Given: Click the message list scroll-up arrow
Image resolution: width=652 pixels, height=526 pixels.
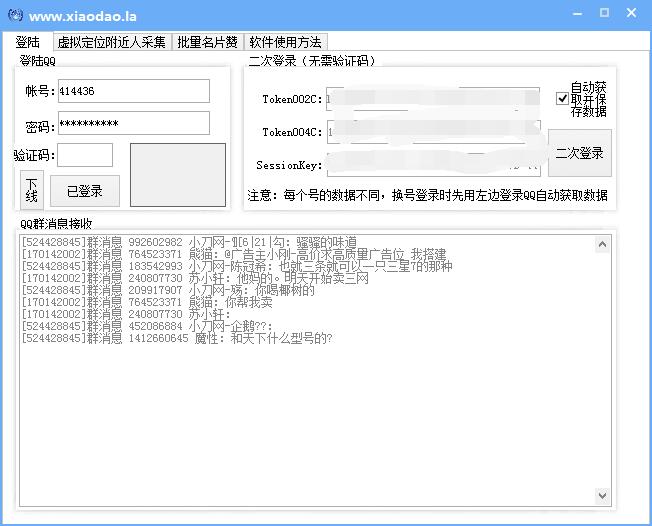Looking at the screenshot, I should (602, 244).
